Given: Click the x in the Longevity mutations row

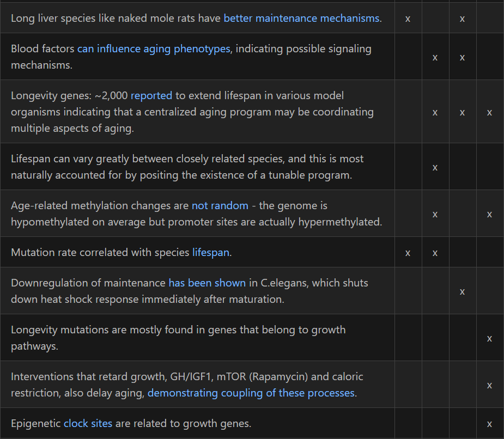Looking at the screenshot, I should pyautogui.click(x=489, y=338).
